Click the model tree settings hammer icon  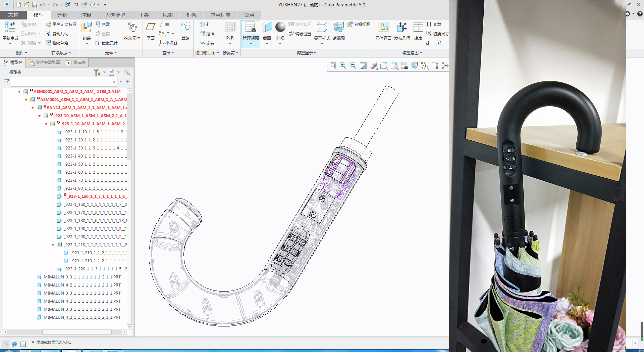click(x=97, y=72)
